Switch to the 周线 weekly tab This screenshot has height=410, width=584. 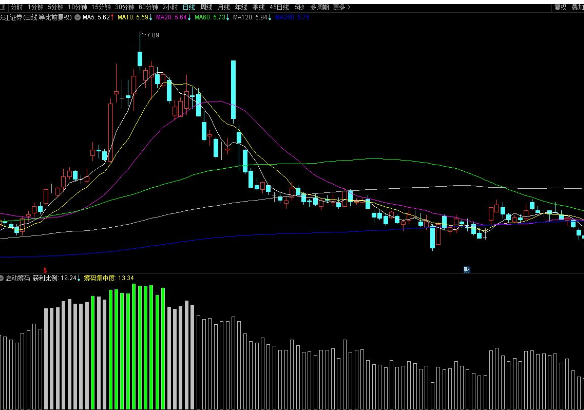click(x=206, y=7)
